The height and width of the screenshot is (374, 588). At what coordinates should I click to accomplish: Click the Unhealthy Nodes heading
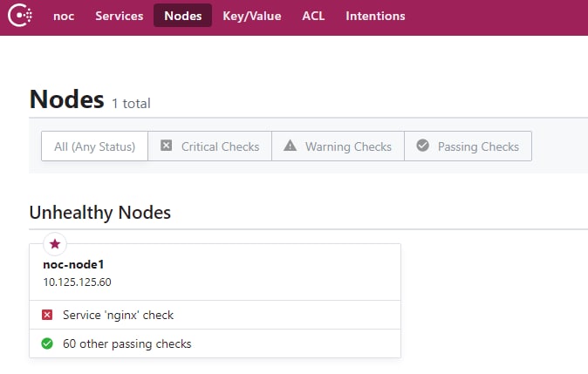[100, 213]
